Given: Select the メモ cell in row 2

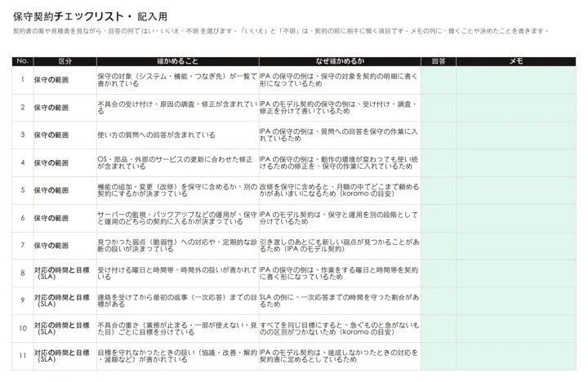Looking at the screenshot, I should click(516, 108).
